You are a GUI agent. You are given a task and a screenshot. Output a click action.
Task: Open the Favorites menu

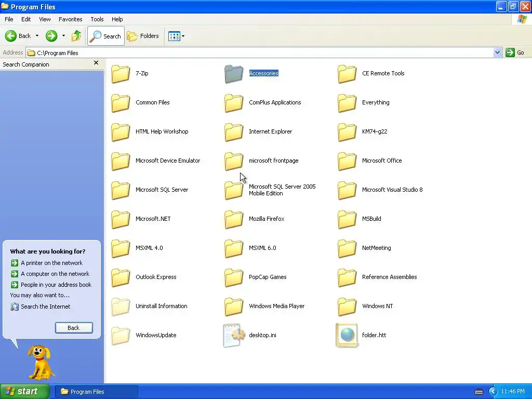pos(70,19)
